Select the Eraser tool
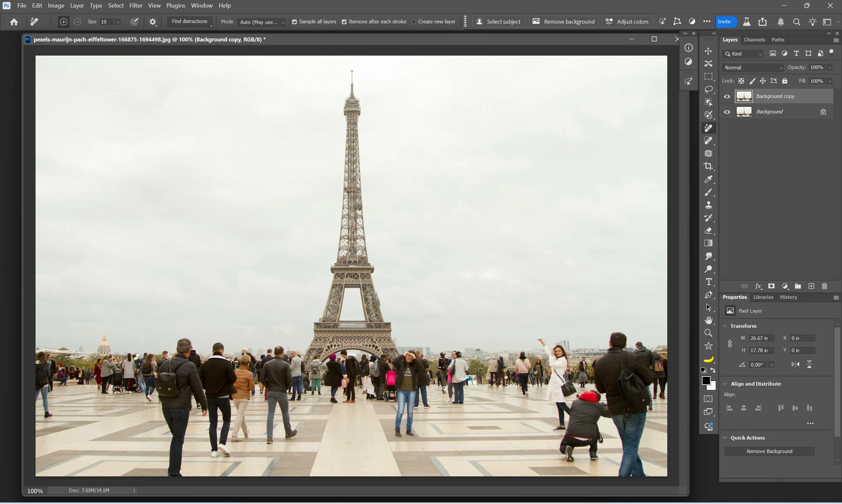Screen dimensions: 842x504 (708, 231)
